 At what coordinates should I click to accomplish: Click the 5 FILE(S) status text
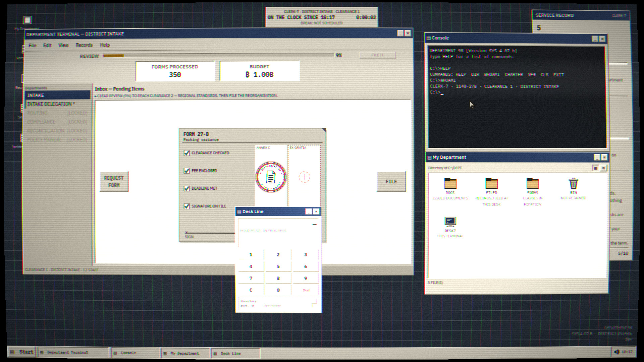coord(435,283)
